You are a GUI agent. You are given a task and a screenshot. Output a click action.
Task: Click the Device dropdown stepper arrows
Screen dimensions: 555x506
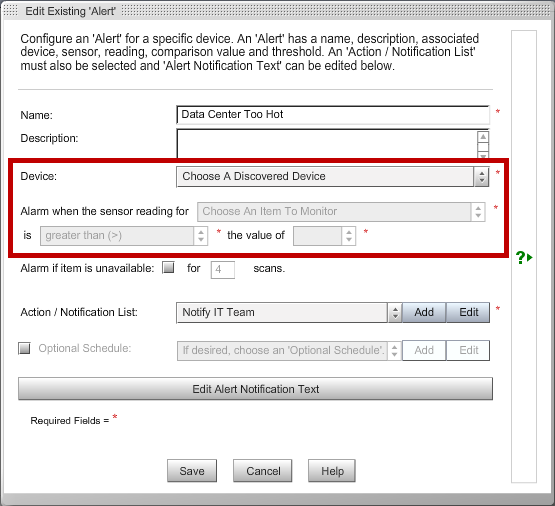click(481, 176)
